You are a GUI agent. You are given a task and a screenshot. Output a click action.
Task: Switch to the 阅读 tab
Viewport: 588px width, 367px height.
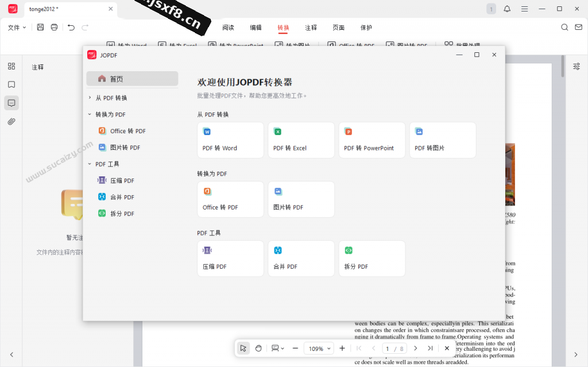coord(228,28)
